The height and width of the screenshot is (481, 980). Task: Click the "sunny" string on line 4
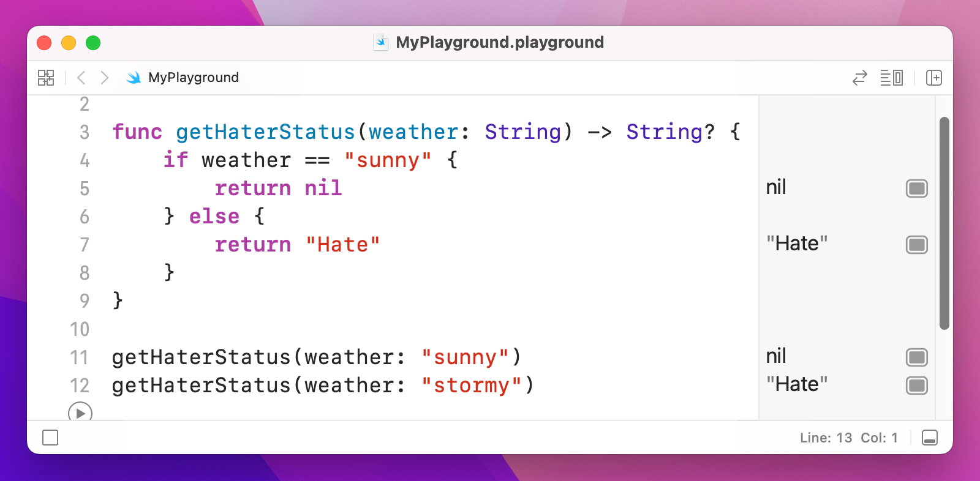(x=388, y=160)
